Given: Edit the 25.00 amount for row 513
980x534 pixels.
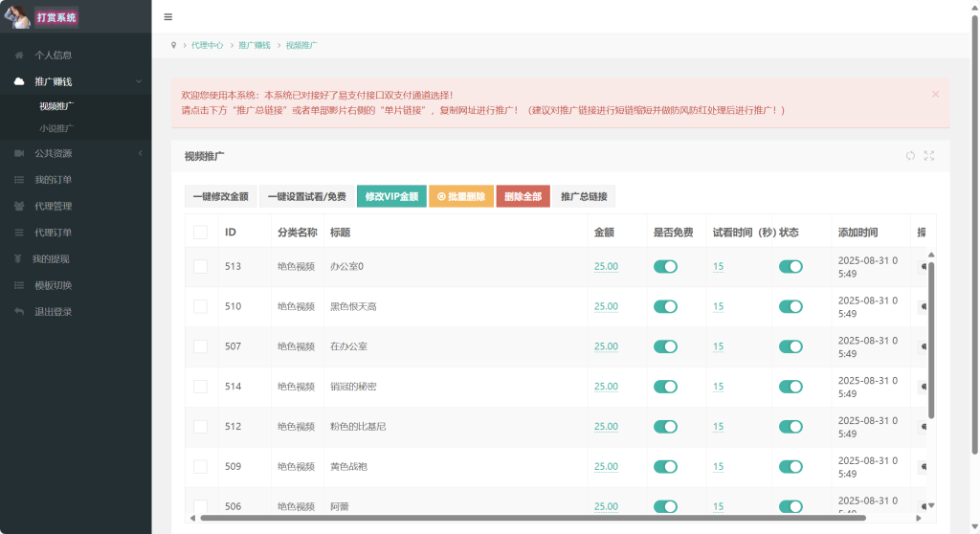Looking at the screenshot, I should pos(606,266).
